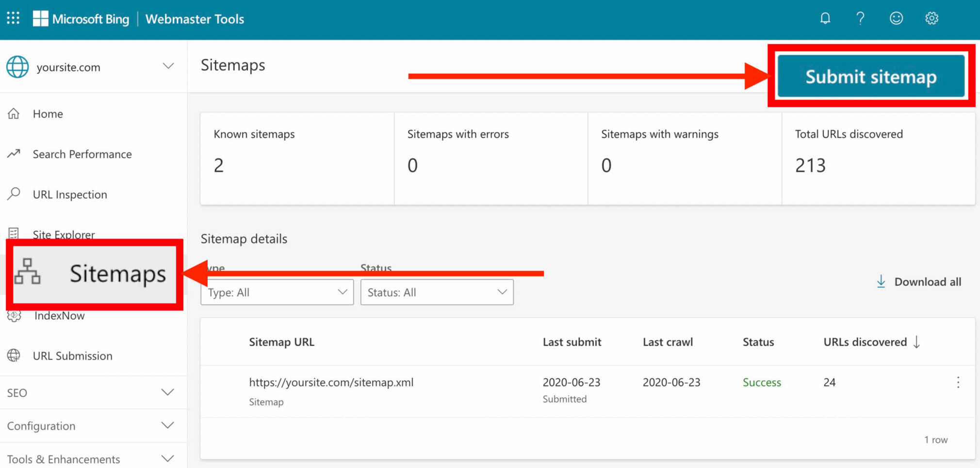
Task: Select Sitemaps in the sidebar
Action: [117, 273]
